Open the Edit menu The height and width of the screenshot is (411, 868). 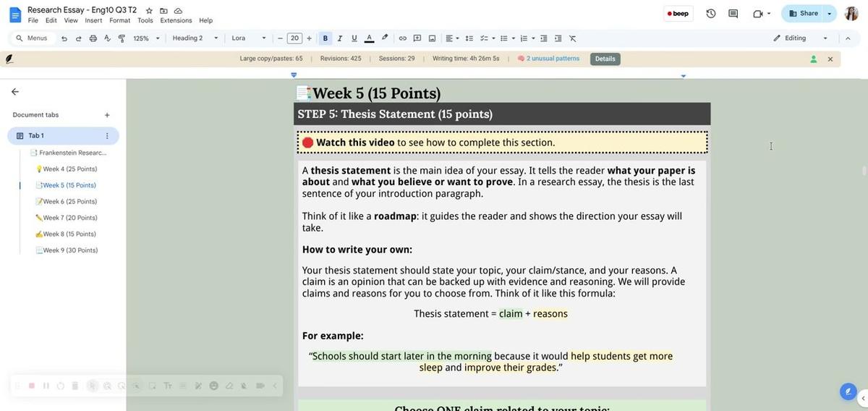coord(51,21)
